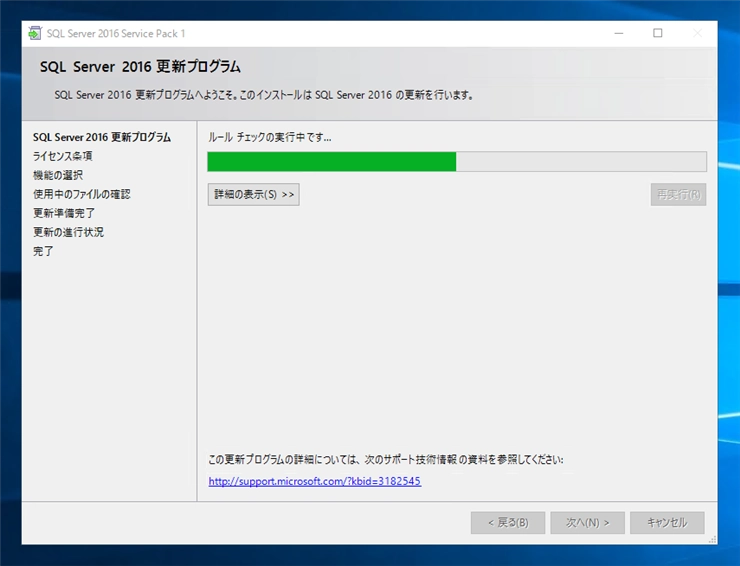
Task: Select 機能の選択 step in sidebar
Action: 58,175
